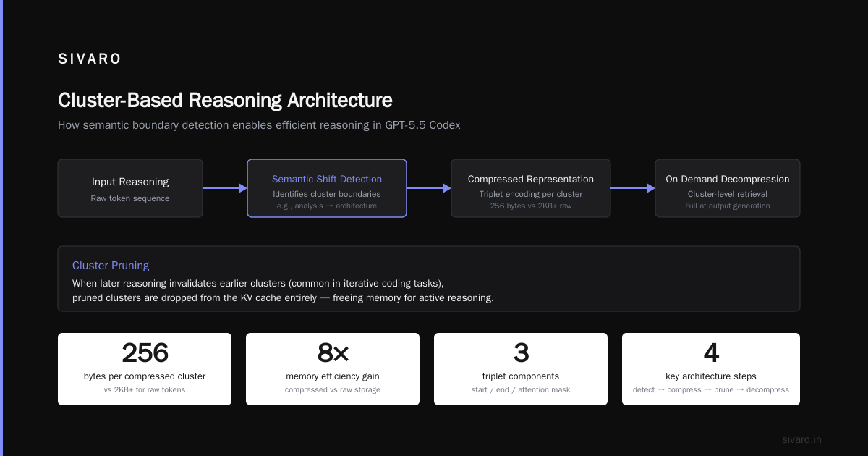The image size is (868, 456).
Task: Click 'start / end / attention mask' note
Action: 521,389
